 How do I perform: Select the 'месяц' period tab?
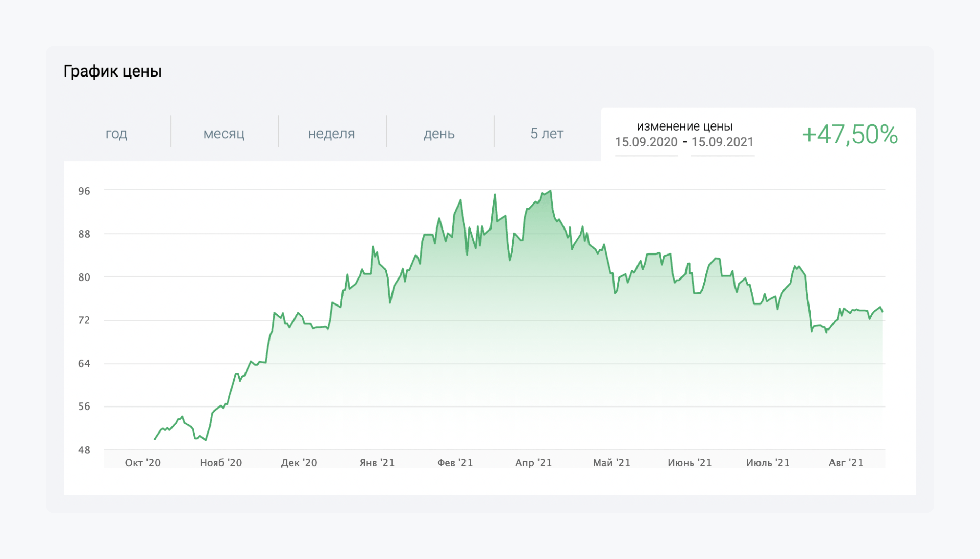pos(224,134)
